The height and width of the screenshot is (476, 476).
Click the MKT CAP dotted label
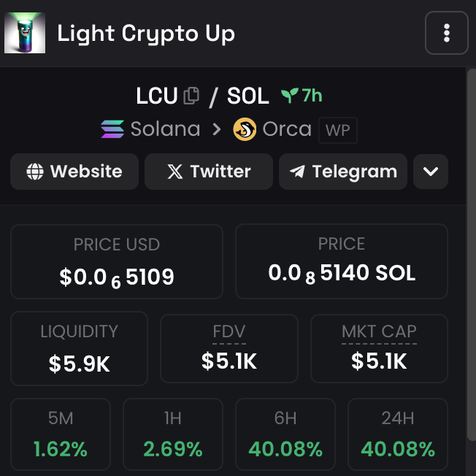[379, 331]
